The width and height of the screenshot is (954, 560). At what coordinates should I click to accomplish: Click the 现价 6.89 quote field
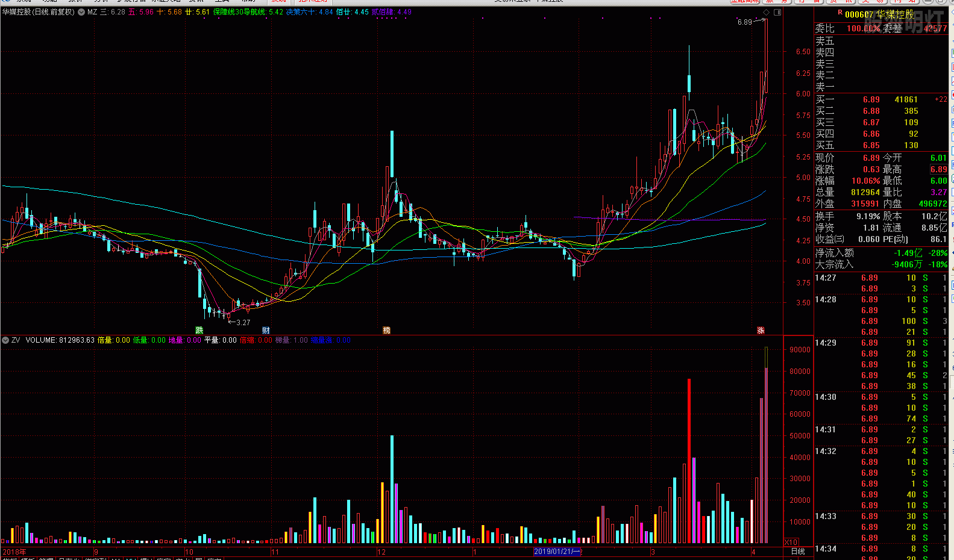pos(848,158)
